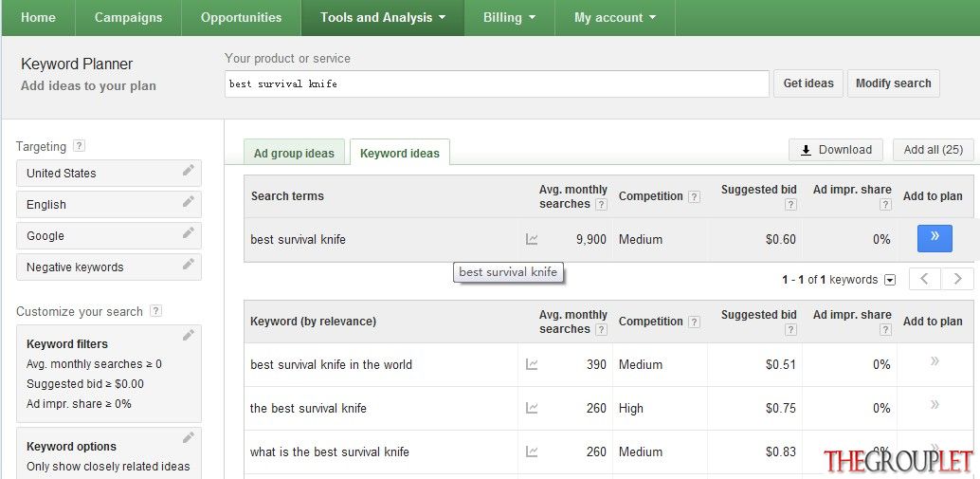Click 'what is the best survival knife' keyword
This screenshot has height=479, width=980.
click(x=330, y=451)
